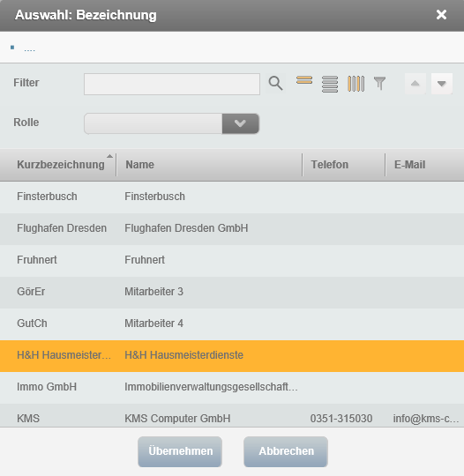Sort by E-Mail column header
The image size is (464, 476).
[409, 165]
